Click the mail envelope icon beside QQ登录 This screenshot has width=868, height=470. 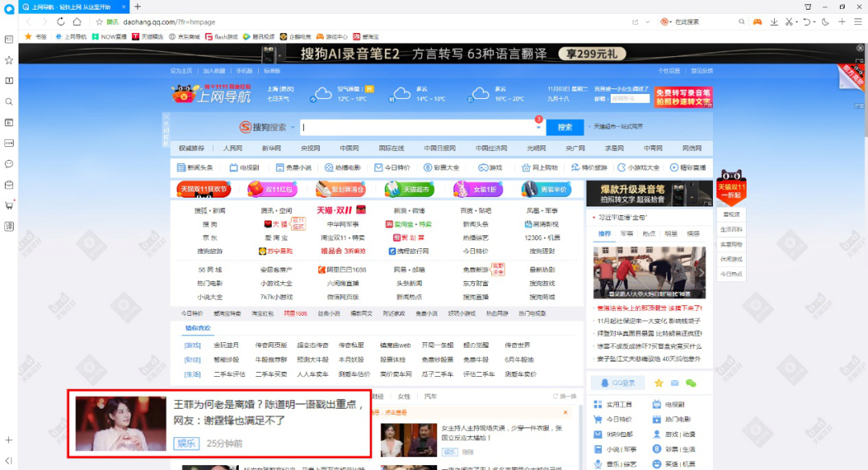675,382
